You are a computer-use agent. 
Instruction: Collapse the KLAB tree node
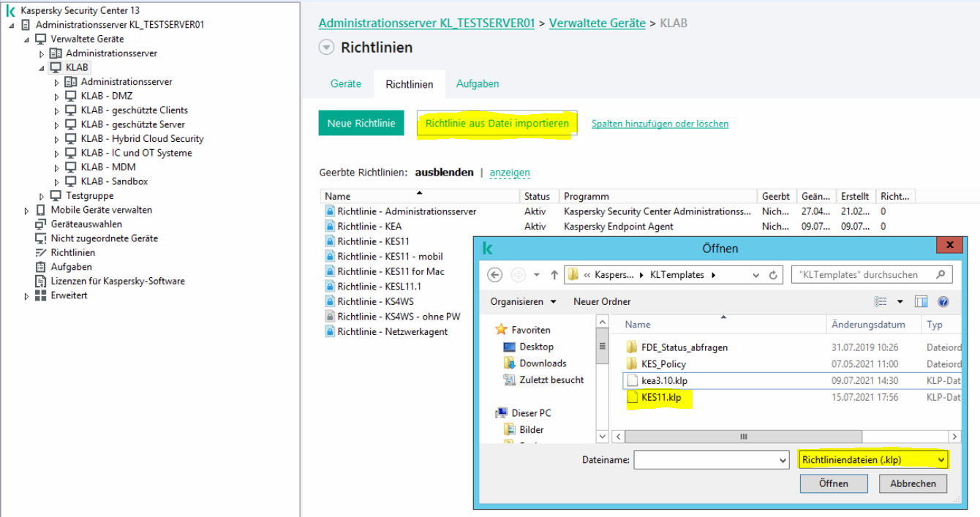click(x=42, y=68)
